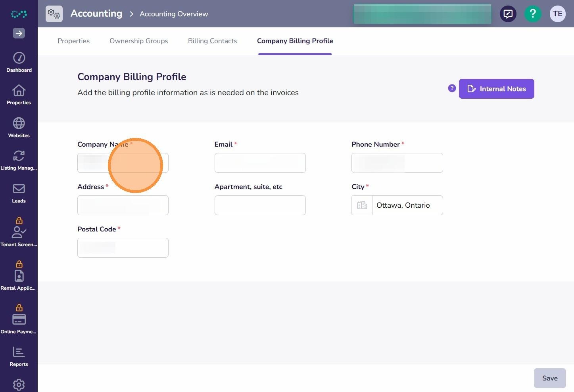The image size is (574, 392).
Task: Switch to the Properties tab
Action: tap(73, 41)
